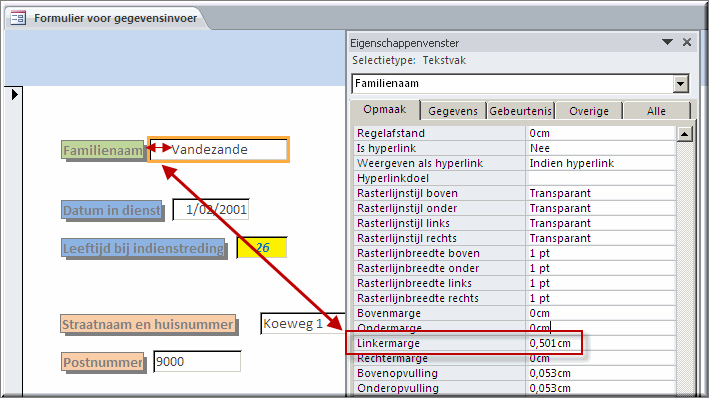Image resolution: width=709 pixels, height=398 pixels.
Task: Click the Rasterlijnstijl links value
Action: [x=601, y=223]
